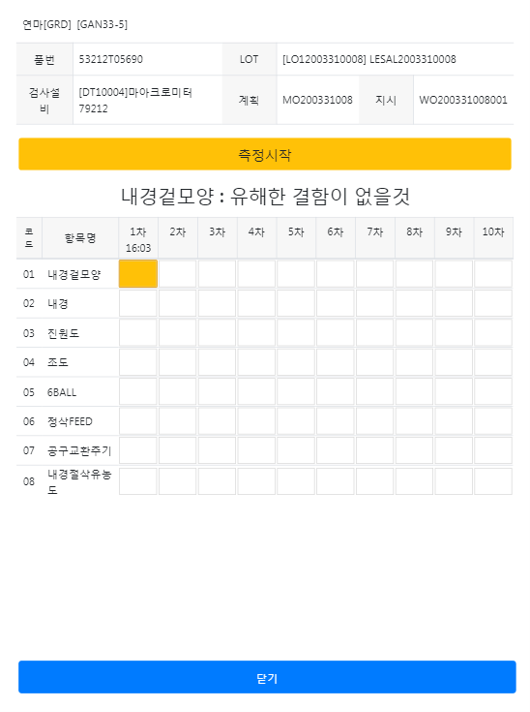530x712 pixels.
Task: Select the 내경겉모양 row label
Action: [74, 274]
